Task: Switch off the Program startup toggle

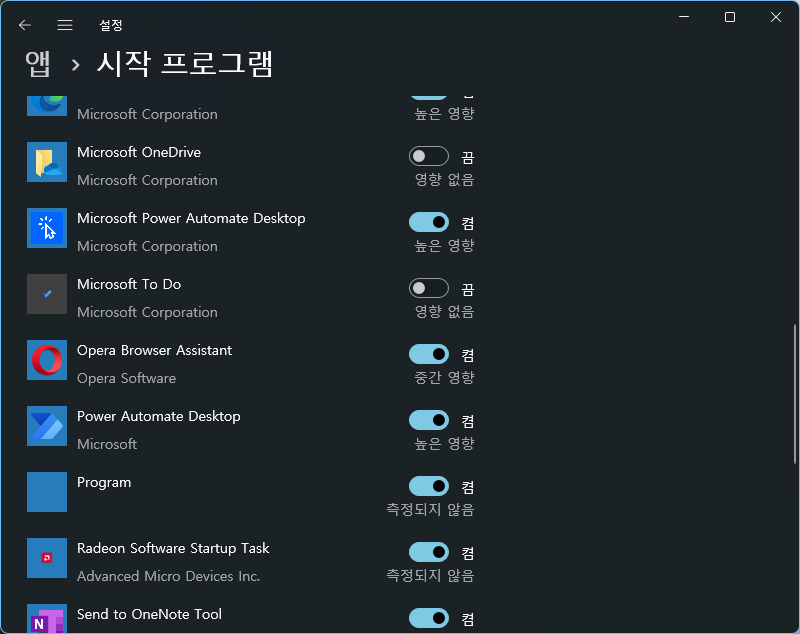Action: [429, 486]
